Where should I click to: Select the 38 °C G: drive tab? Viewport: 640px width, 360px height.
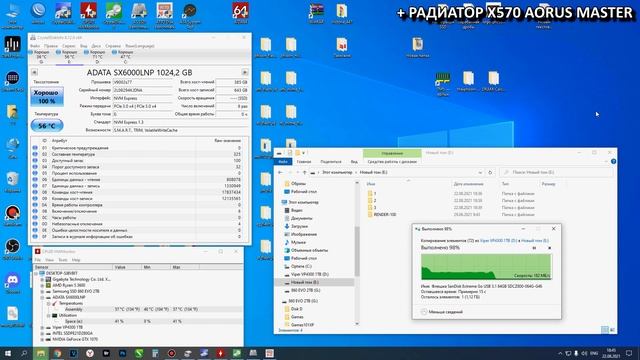pyautogui.click(x=41, y=57)
